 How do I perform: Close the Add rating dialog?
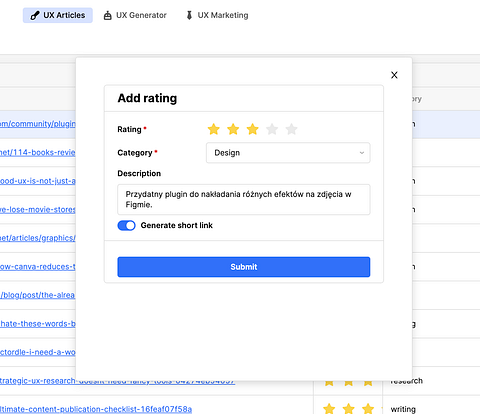[x=394, y=75]
